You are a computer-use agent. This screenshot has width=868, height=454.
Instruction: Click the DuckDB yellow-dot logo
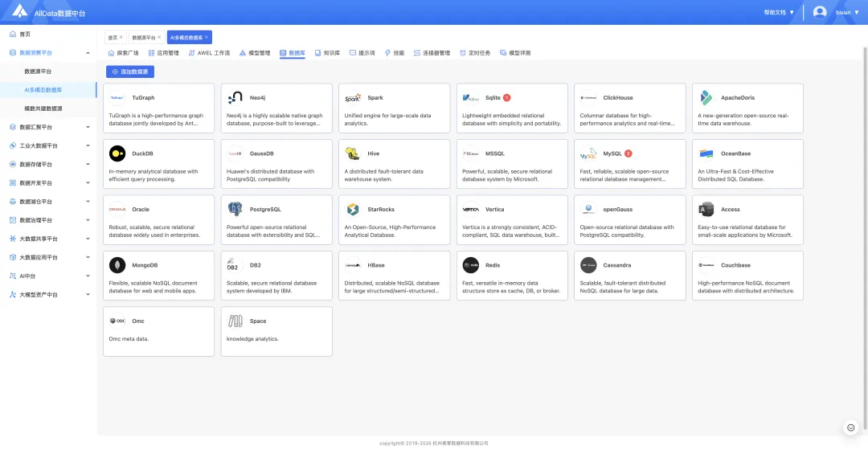pos(117,153)
